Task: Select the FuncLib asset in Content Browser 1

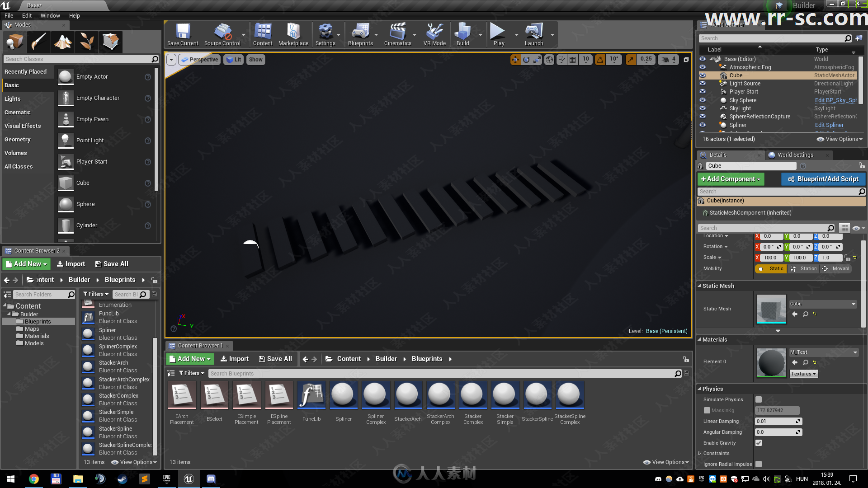Action: tap(311, 402)
